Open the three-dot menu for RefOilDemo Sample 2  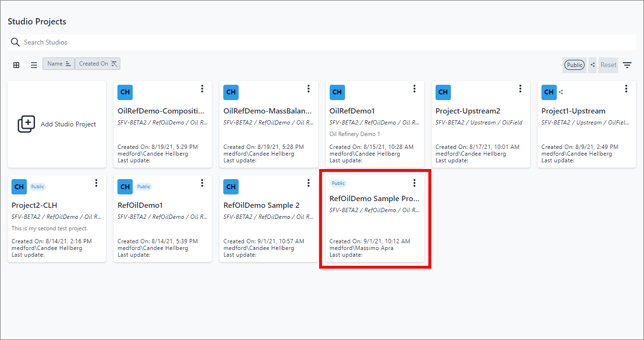coord(309,183)
